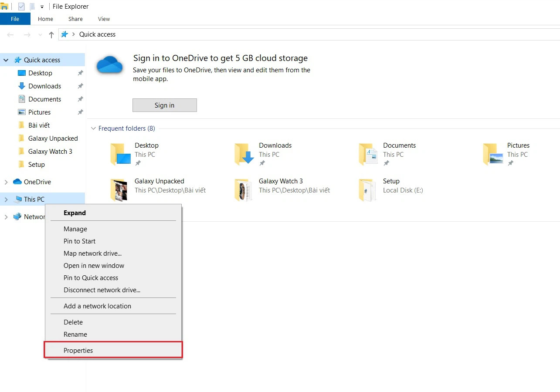Choose Rename from the context menu
Viewport: 560px width, 392px height.
click(x=113, y=335)
